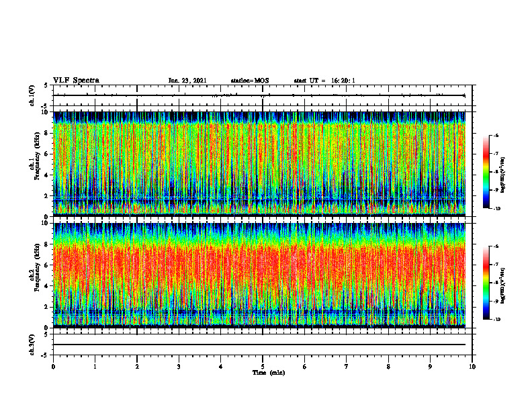Click inside the ch.2 frequency spectrogram

(x=259, y=275)
